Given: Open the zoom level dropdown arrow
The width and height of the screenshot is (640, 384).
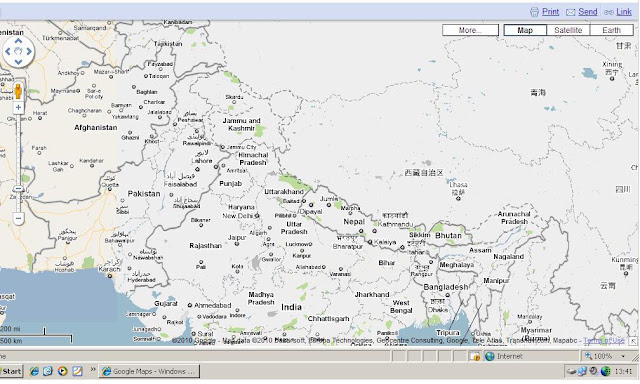Looking at the screenshot, I should 623,356.
